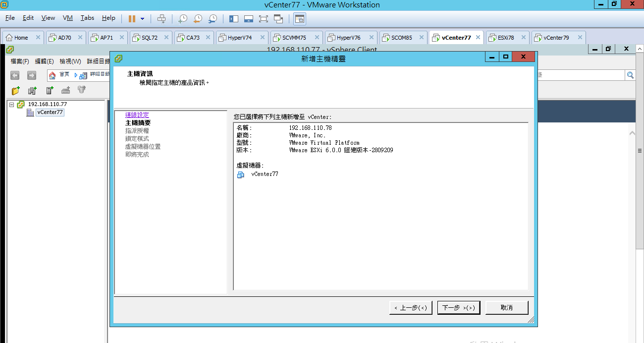Image resolution: width=644 pixels, height=343 pixels.
Task: Switch to the AD70 tab
Action: (x=64, y=38)
